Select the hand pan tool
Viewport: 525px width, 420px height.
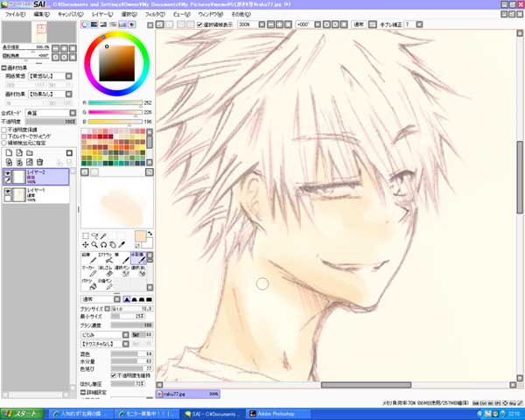pyautogui.click(x=113, y=245)
